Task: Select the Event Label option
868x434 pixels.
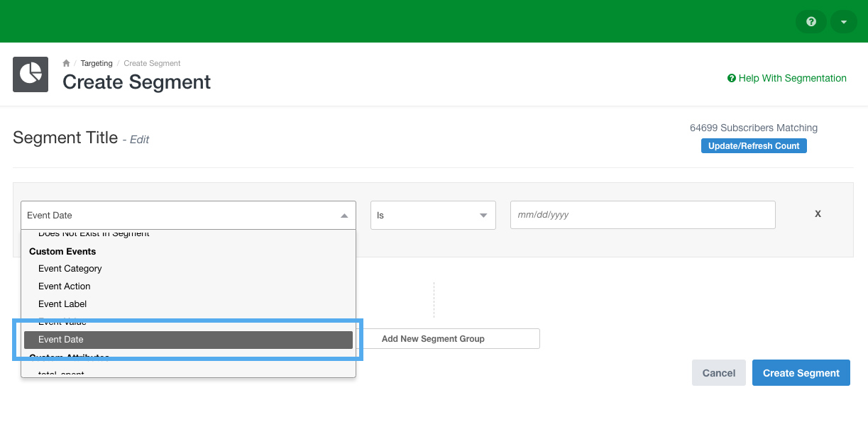Action: [x=62, y=304]
